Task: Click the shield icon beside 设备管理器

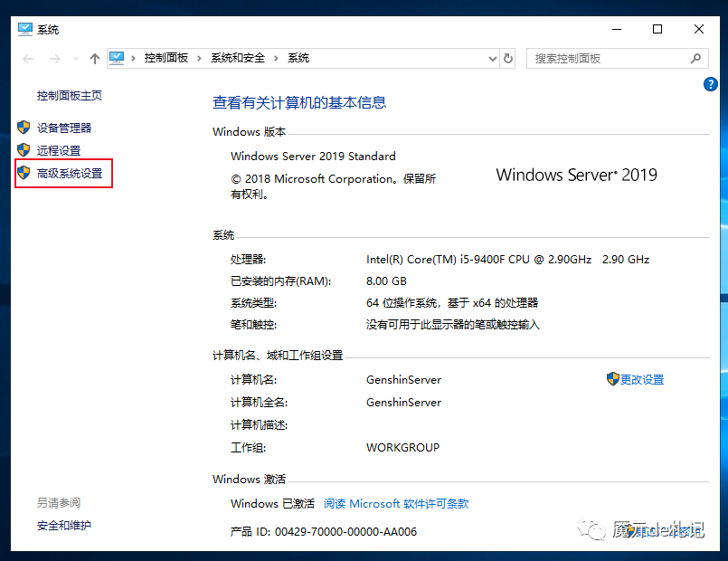Action: [24, 128]
